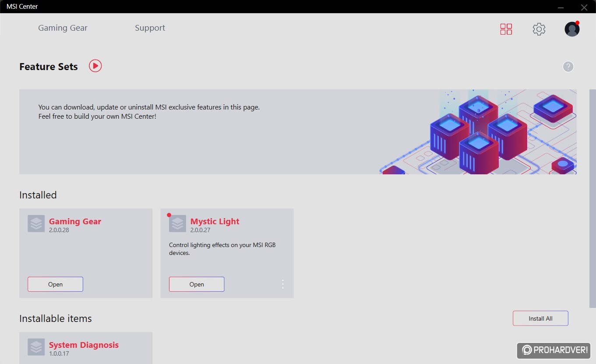This screenshot has height=364, width=596.
Task: Click the System Diagnosis card title
Action: point(84,345)
